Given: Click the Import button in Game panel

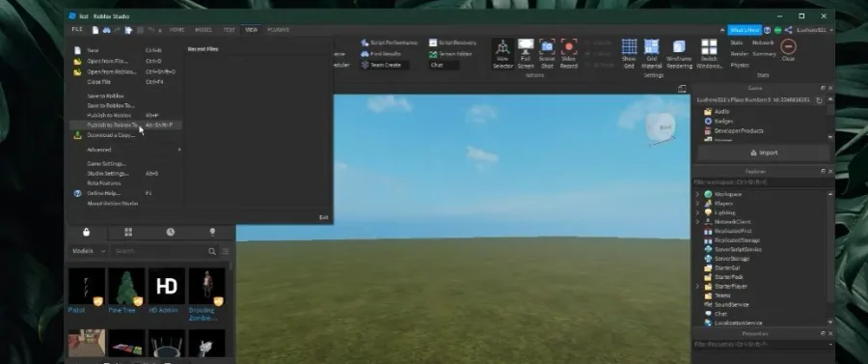Looking at the screenshot, I should tap(764, 153).
